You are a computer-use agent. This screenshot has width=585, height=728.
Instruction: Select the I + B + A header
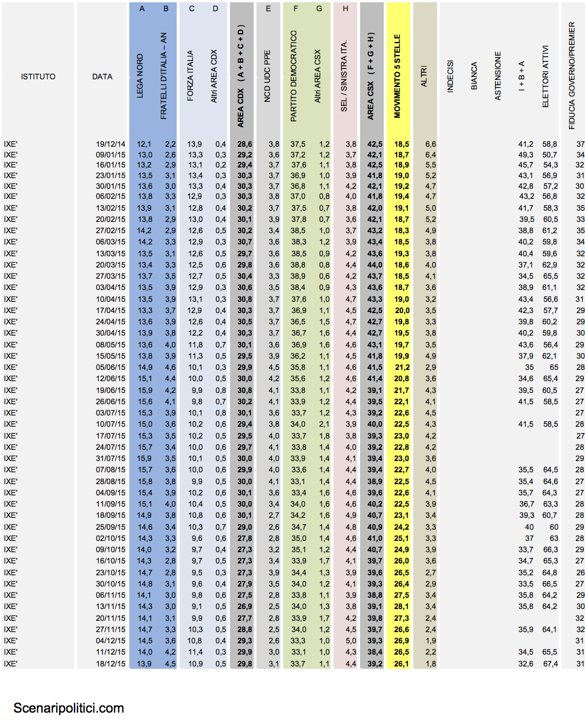click(x=522, y=76)
